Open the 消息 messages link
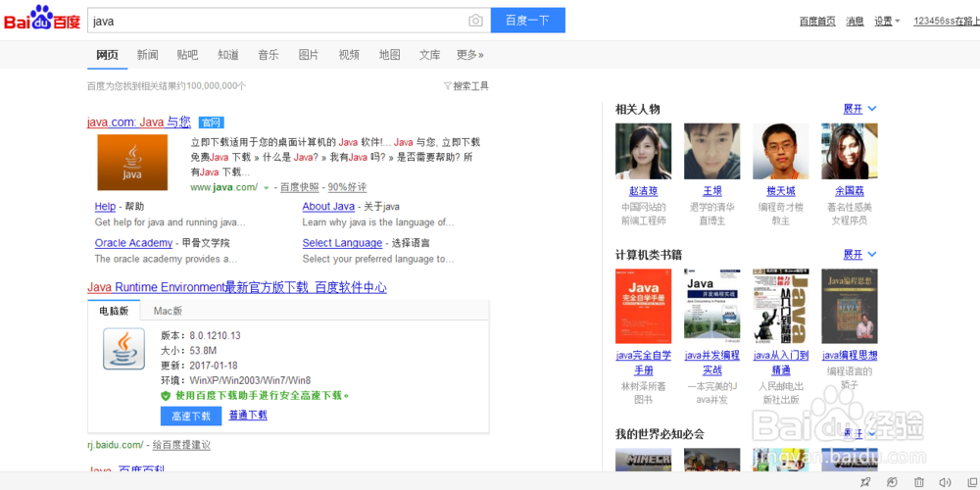The width and height of the screenshot is (980, 490). click(855, 22)
